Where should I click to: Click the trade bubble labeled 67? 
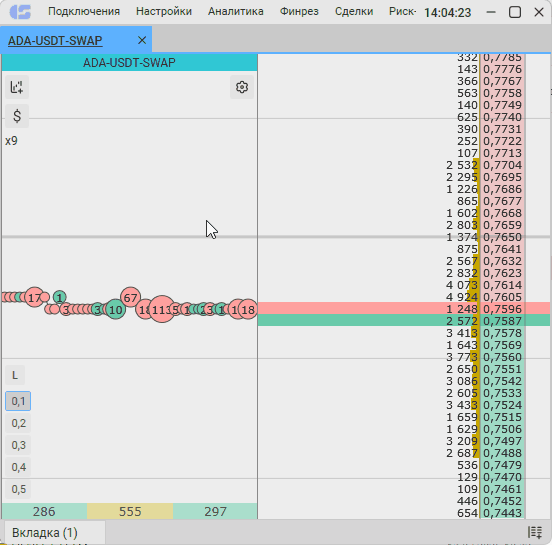pos(130,297)
